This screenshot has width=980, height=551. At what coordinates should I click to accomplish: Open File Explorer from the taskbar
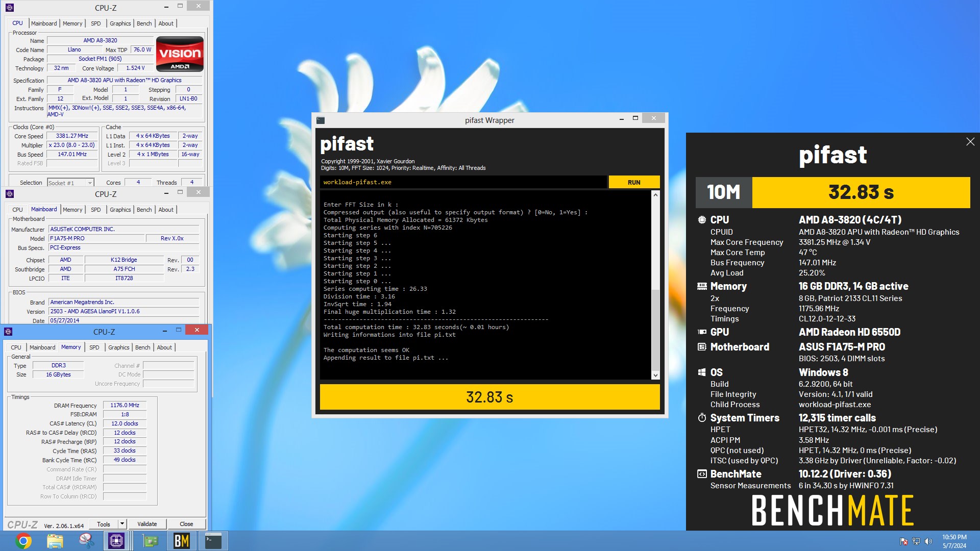pyautogui.click(x=55, y=541)
